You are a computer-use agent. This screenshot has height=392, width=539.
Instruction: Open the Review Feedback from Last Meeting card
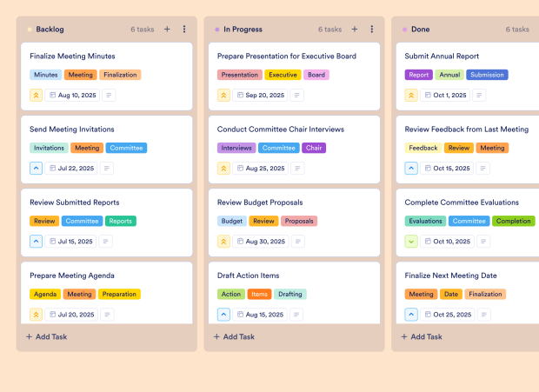coord(466,130)
